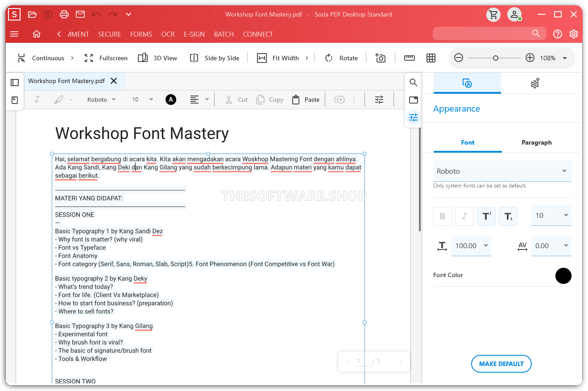Image resolution: width=588 pixels, height=391 pixels.
Task: Show the ruler tool
Action: (x=409, y=58)
